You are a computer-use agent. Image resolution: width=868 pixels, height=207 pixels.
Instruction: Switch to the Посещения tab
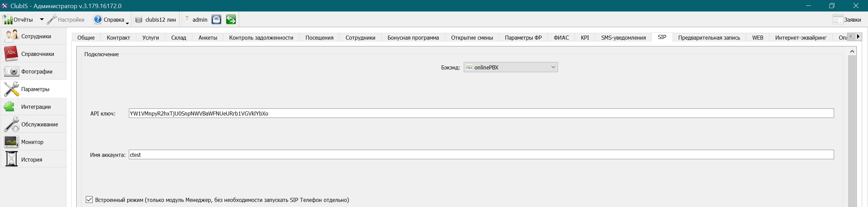(x=320, y=38)
